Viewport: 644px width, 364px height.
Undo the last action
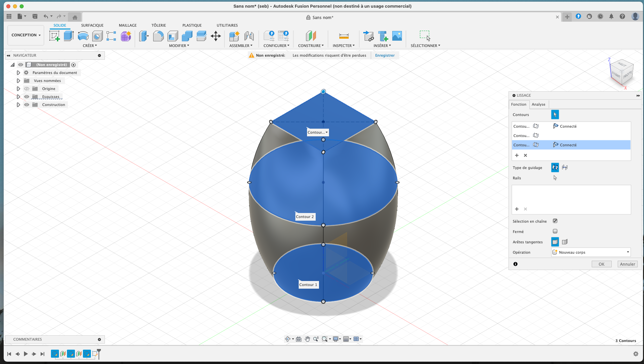point(46,16)
